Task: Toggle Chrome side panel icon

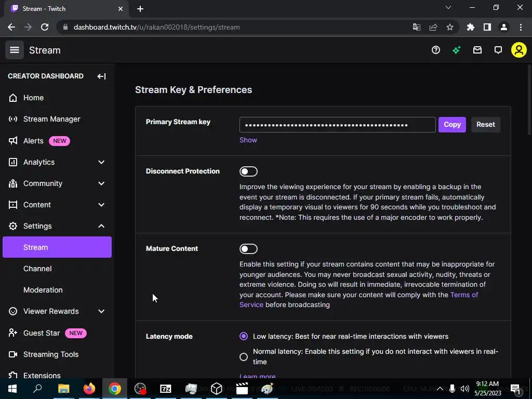Action: 487,27
